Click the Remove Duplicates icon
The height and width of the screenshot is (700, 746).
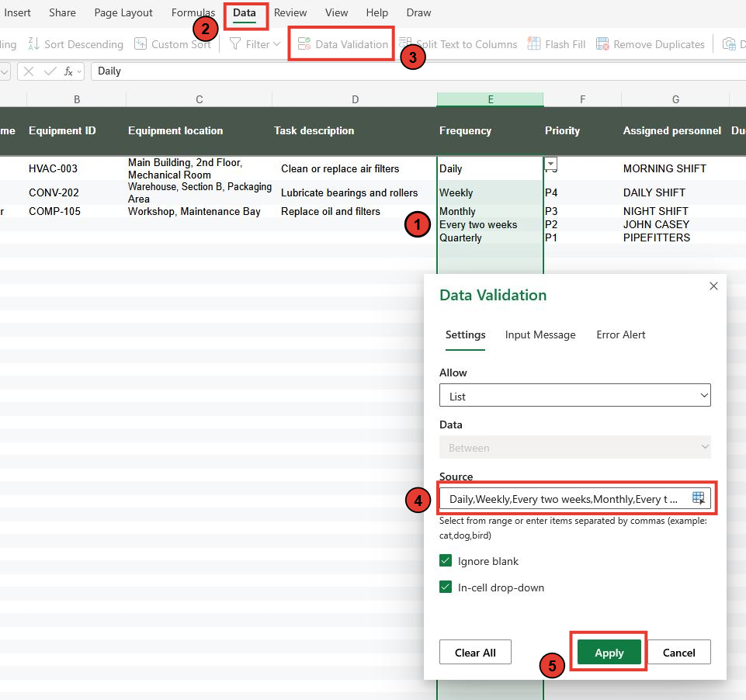pos(602,44)
